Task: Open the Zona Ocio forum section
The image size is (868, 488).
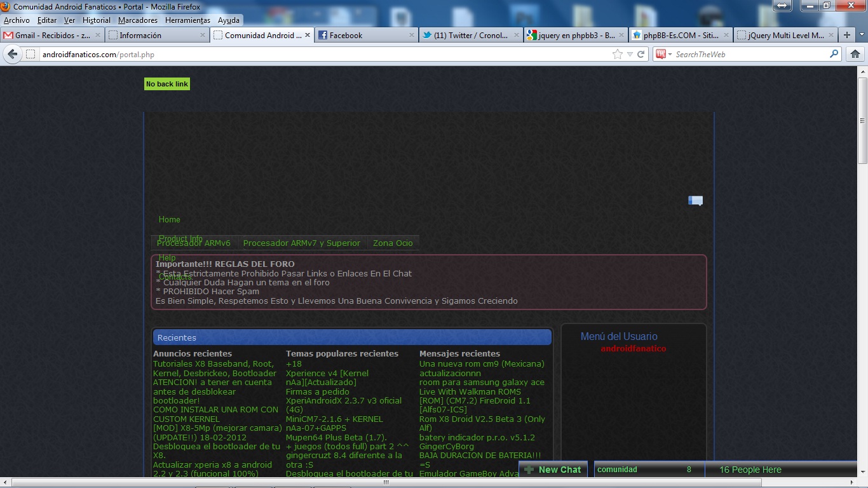Action: tap(393, 243)
